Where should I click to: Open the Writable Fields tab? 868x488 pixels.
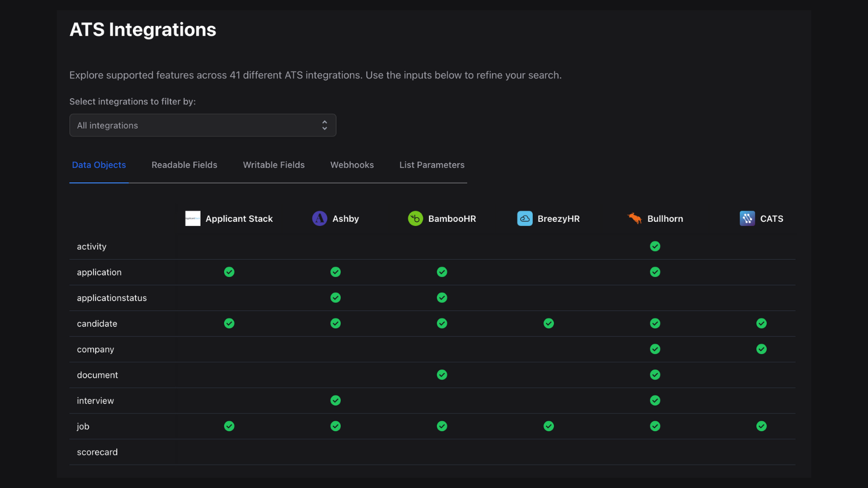click(273, 165)
